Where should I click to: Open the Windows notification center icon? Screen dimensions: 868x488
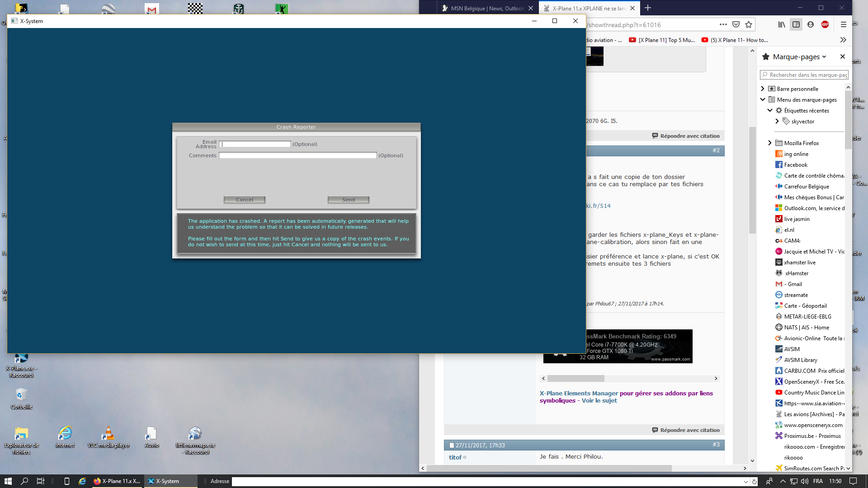coord(853,481)
